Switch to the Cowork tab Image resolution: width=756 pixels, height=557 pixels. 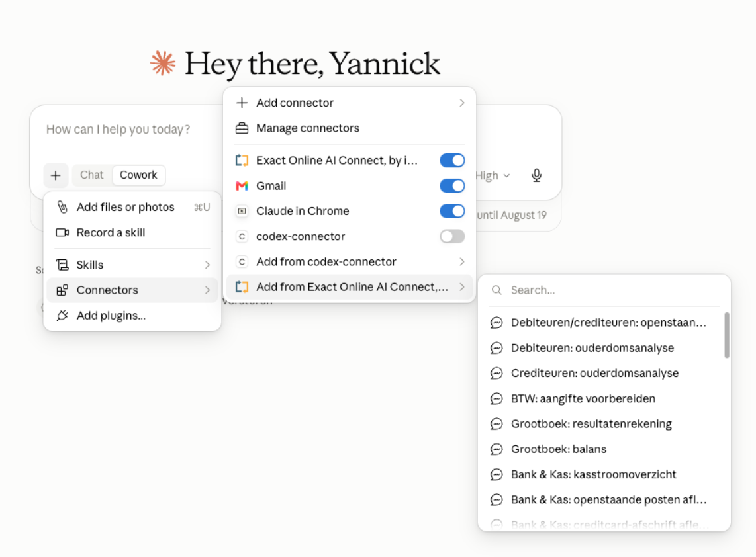[x=138, y=175]
